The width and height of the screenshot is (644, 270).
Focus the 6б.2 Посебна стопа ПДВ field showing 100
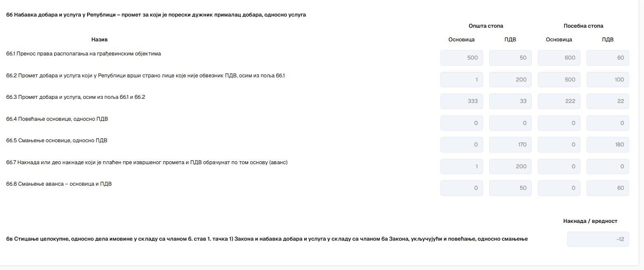608,79
